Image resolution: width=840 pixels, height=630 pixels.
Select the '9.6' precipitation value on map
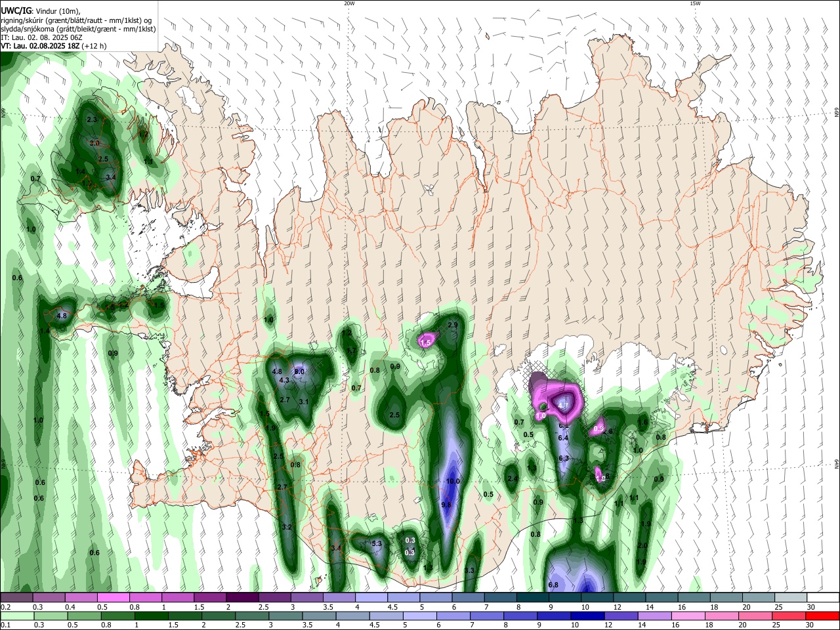446,505
